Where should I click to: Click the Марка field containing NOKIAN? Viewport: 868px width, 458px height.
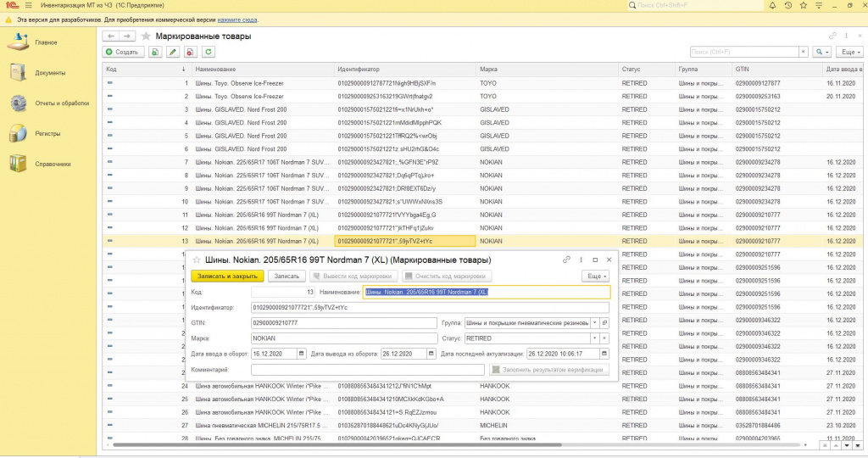point(344,338)
